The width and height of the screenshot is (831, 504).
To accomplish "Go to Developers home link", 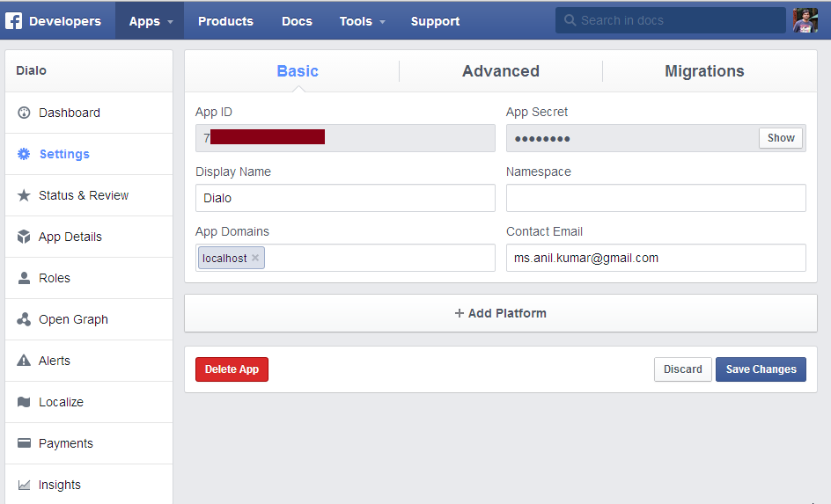I will coord(64,21).
